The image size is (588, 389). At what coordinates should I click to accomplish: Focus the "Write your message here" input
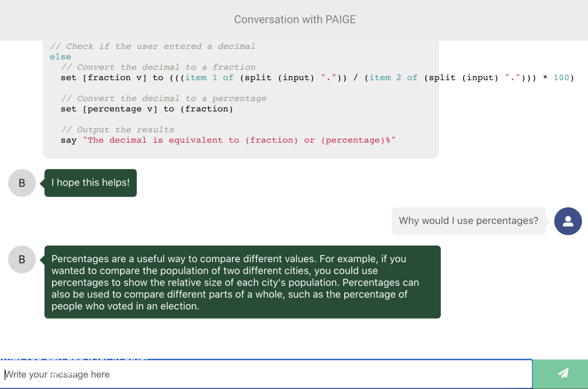click(267, 374)
